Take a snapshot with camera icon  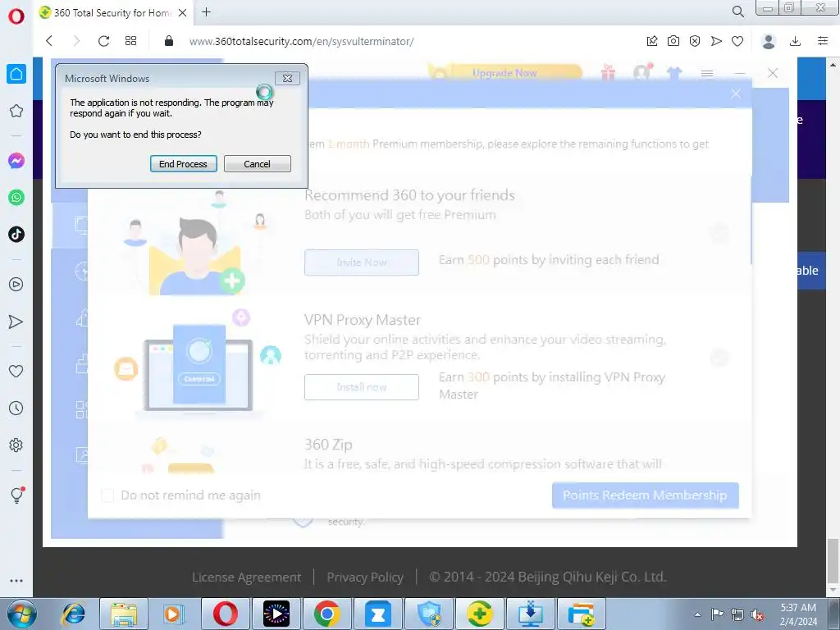673,41
